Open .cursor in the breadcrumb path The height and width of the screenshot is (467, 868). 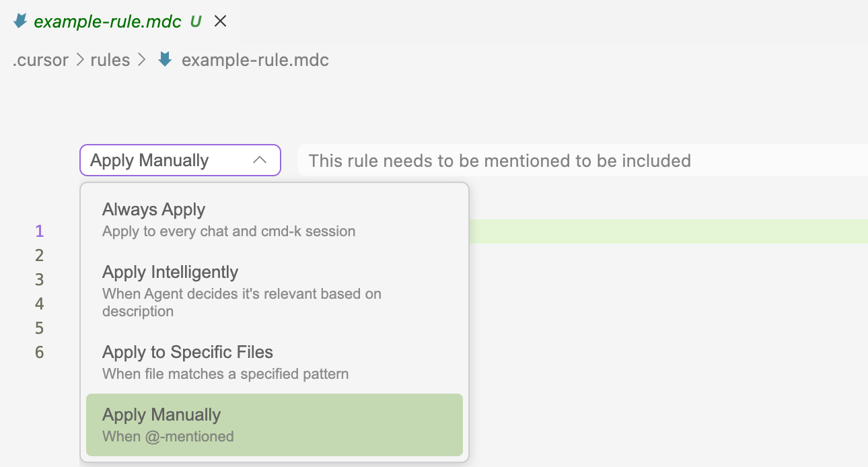tap(40, 60)
